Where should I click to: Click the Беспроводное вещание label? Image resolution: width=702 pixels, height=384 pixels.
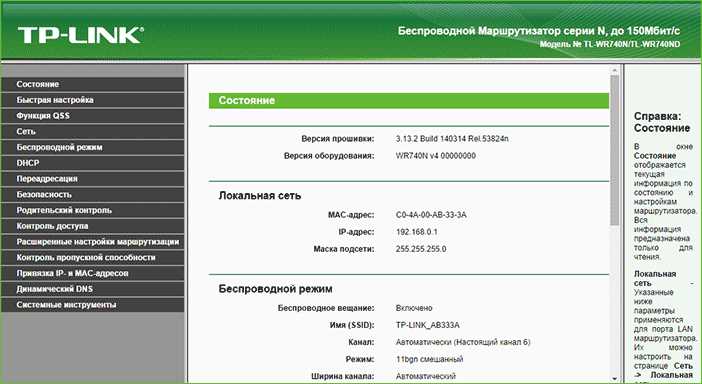(326, 308)
